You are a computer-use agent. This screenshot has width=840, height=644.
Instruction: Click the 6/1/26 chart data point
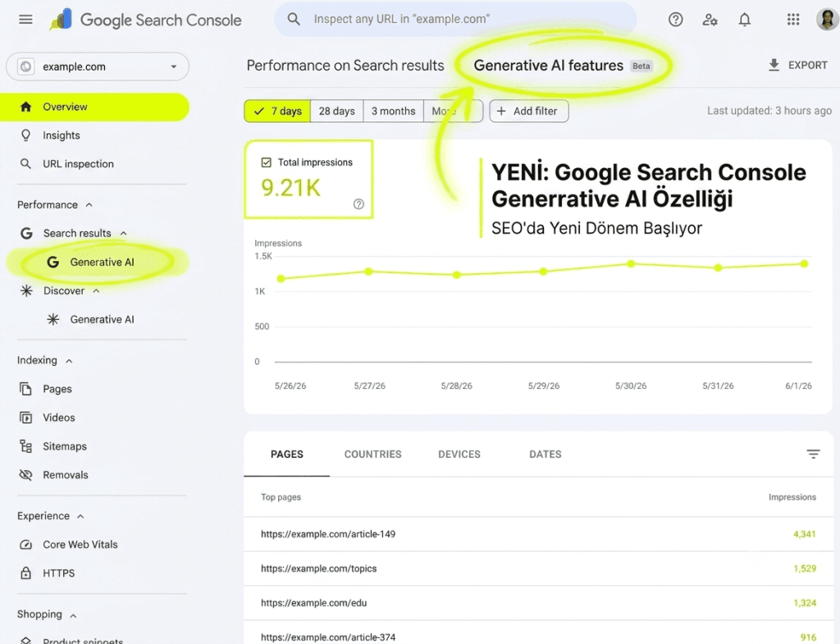804,263
